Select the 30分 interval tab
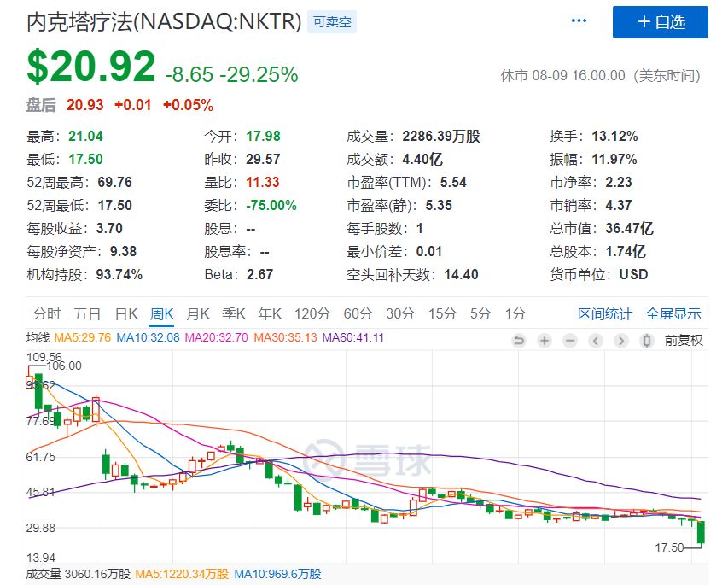 (x=400, y=313)
